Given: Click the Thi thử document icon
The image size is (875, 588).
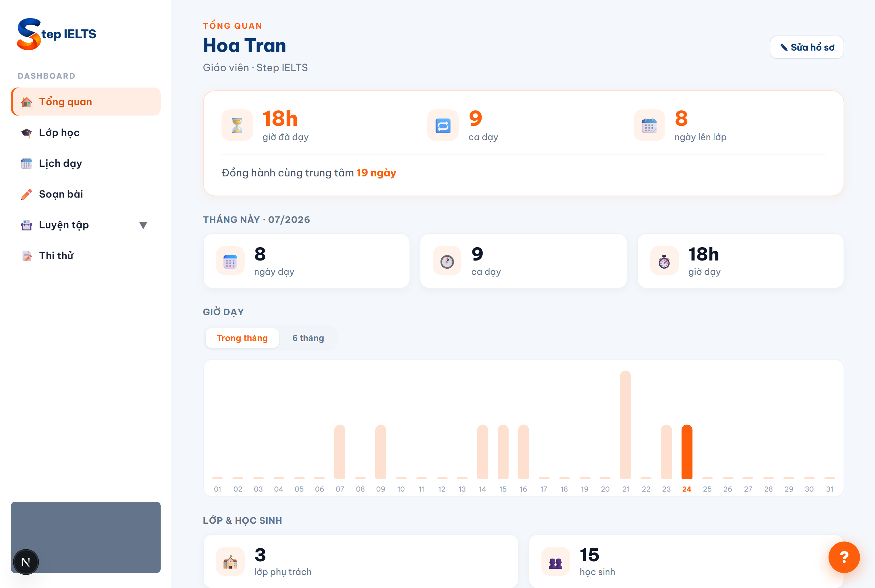Looking at the screenshot, I should [27, 256].
